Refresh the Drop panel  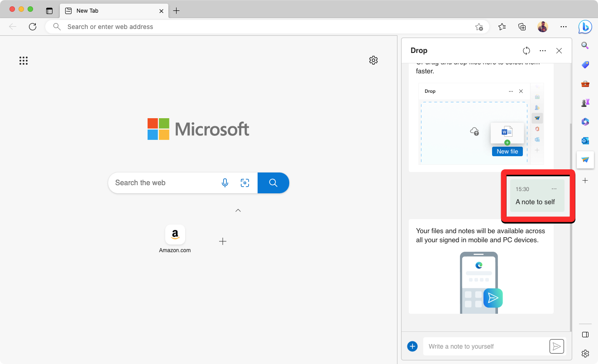526,51
